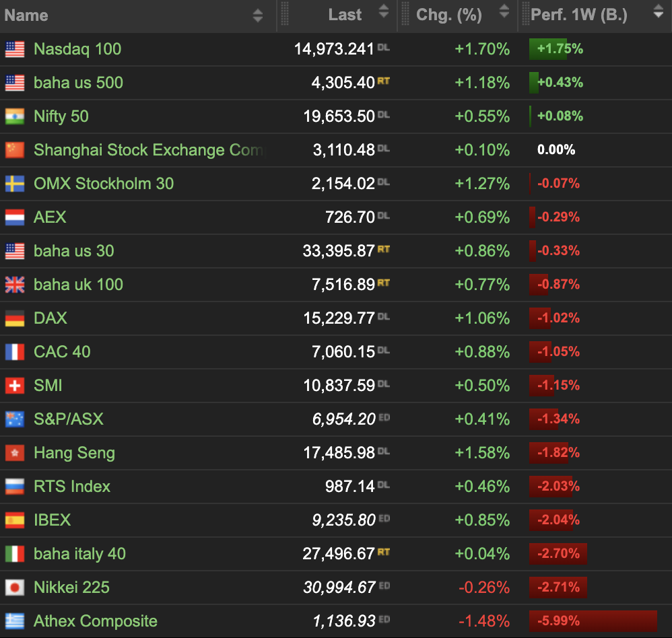The height and width of the screenshot is (638, 672).
Task: Click the Athex Composite weekly bar -5.99%
Action: point(593,621)
